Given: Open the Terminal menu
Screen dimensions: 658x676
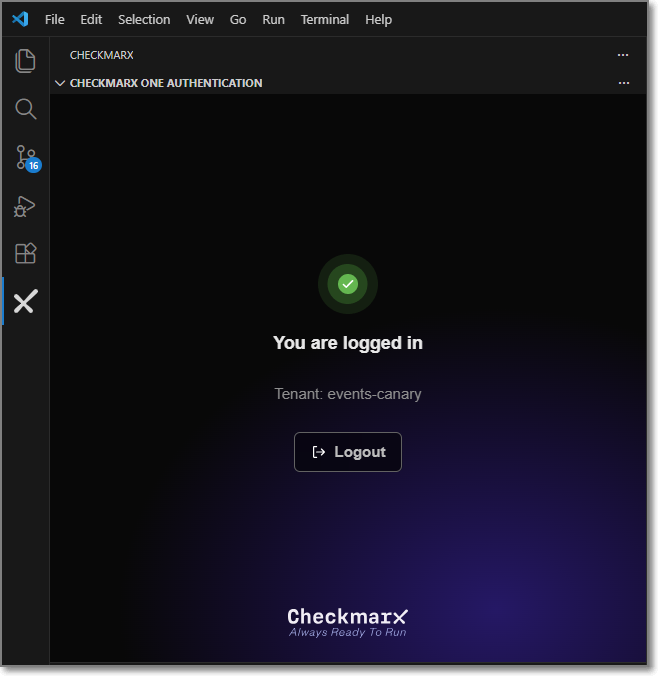Looking at the screenshot, I should click(x=325, y=19).
